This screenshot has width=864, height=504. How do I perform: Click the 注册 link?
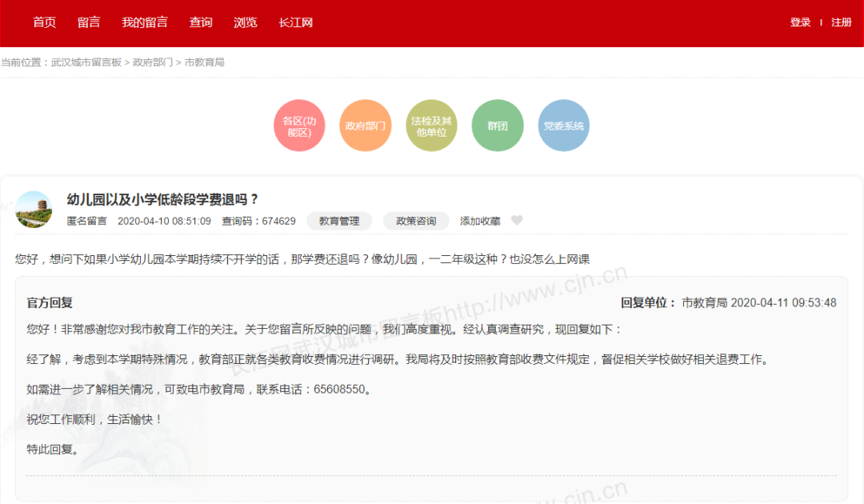pyautogui.click(x=842, y=22)
